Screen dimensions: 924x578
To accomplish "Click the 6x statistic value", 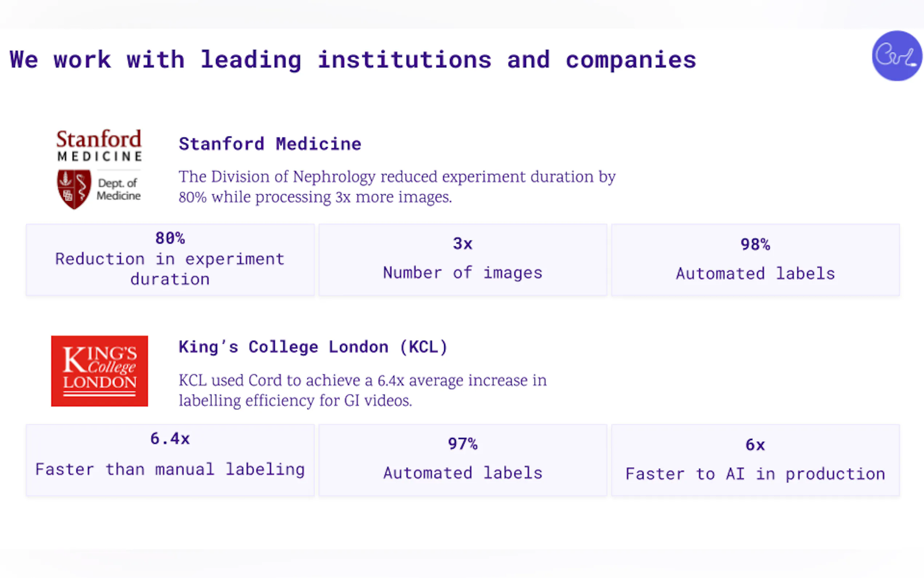I will point(755,444).
